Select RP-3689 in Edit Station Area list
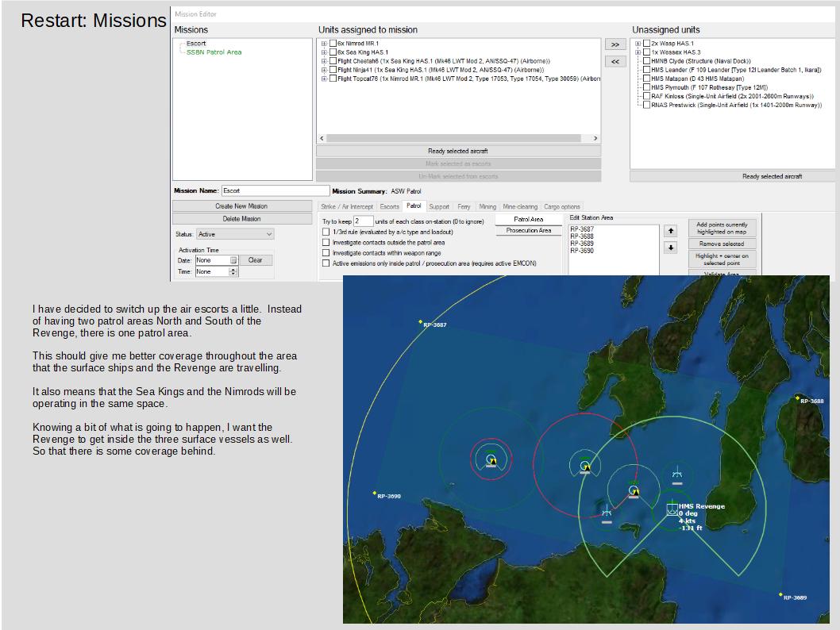The width and height of the screenshot is (840, 630). coord(582,244)
